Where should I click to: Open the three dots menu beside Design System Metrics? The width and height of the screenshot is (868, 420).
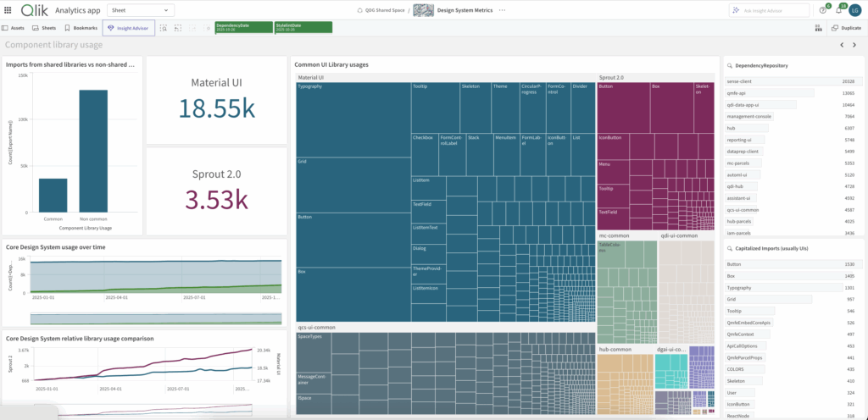click(502, 10)
